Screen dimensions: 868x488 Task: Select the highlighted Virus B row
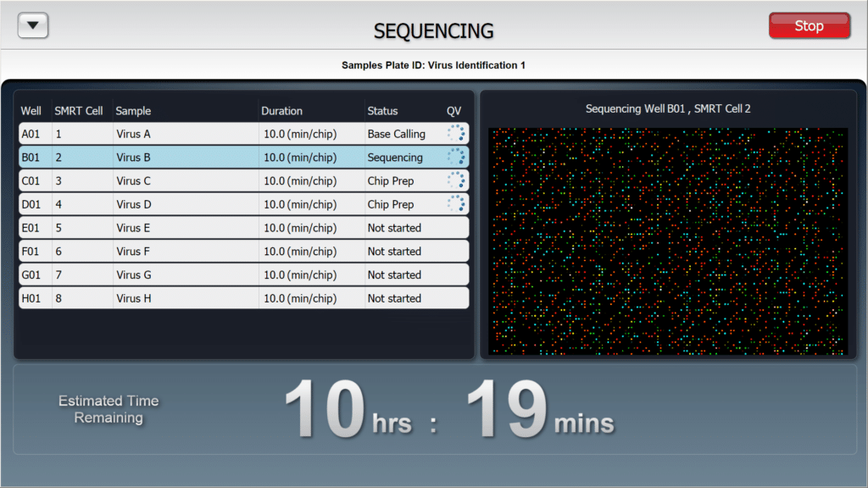pyautogui.click(x=243, y=158)
